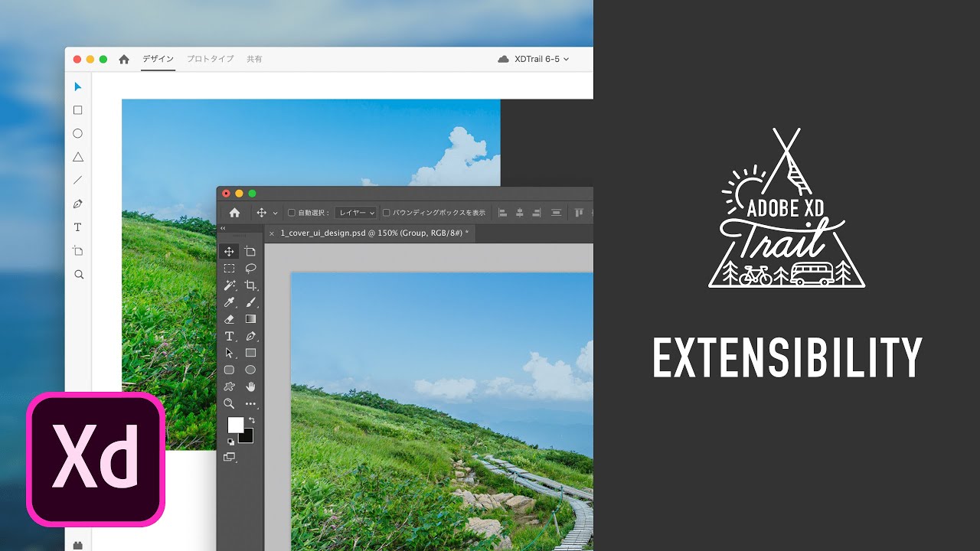Select the Photoshop Hand tool
This screenshot has height=551, width=980.
click(x=250, y=386)
